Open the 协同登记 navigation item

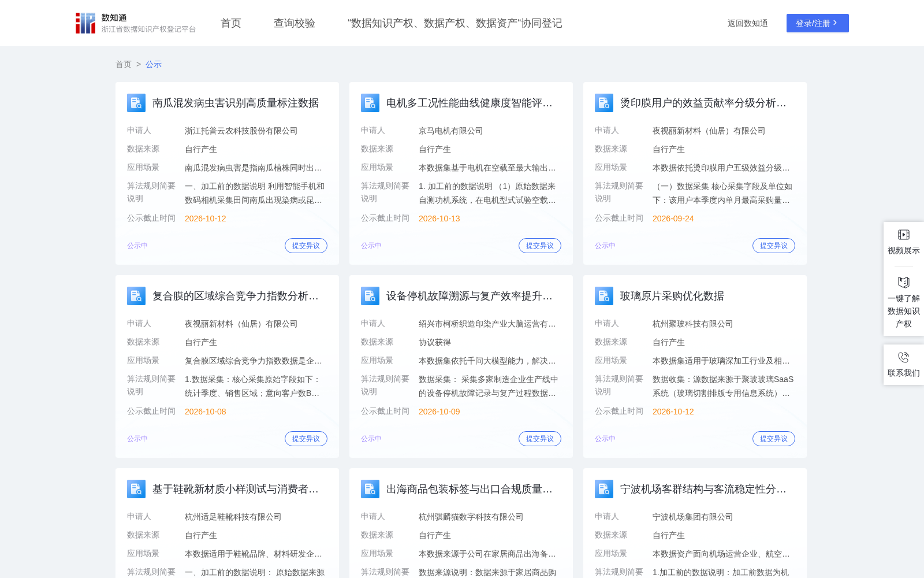(455, 23)
